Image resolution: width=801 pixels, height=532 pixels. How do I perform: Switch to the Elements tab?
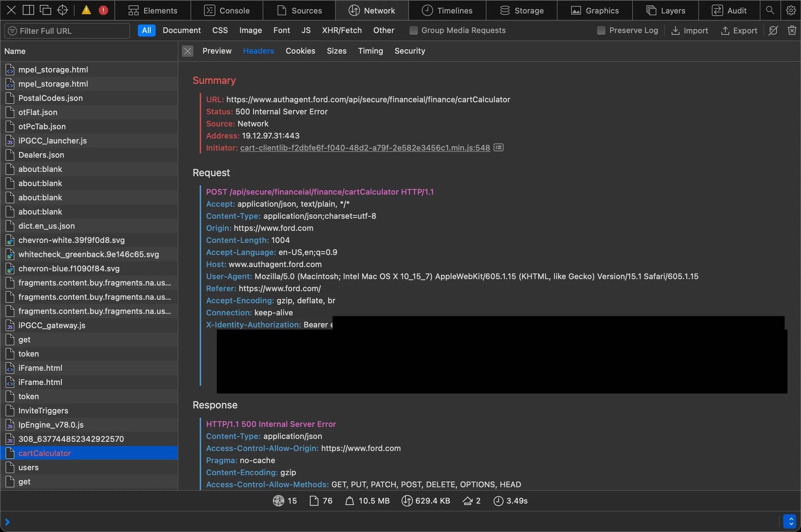pos(153,10)
